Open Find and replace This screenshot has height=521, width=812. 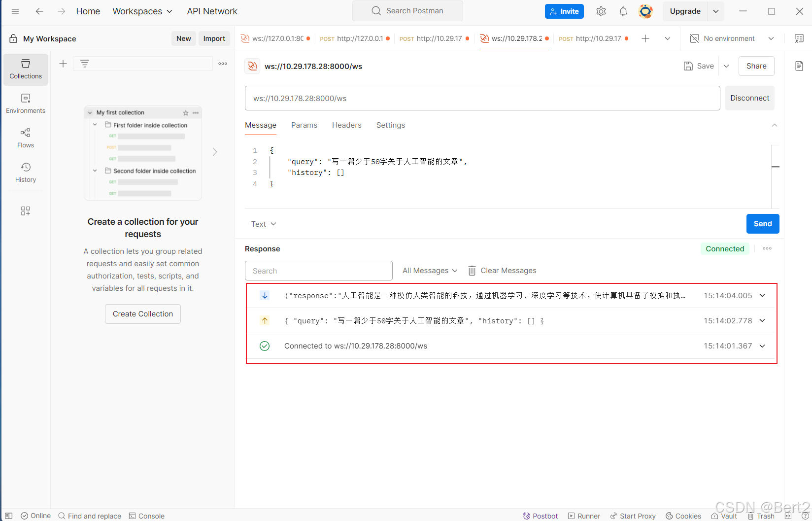[90, 516]
